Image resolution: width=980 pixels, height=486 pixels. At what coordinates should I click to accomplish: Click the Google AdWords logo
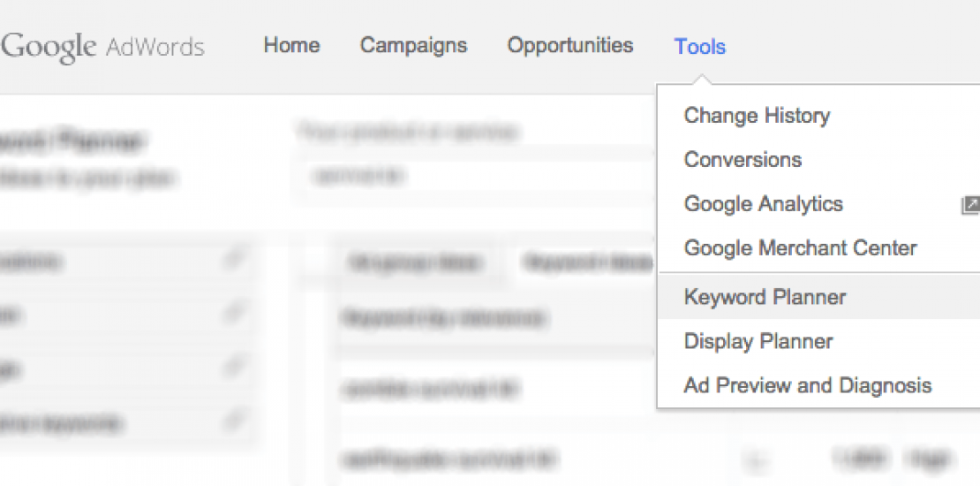[102, 46]
